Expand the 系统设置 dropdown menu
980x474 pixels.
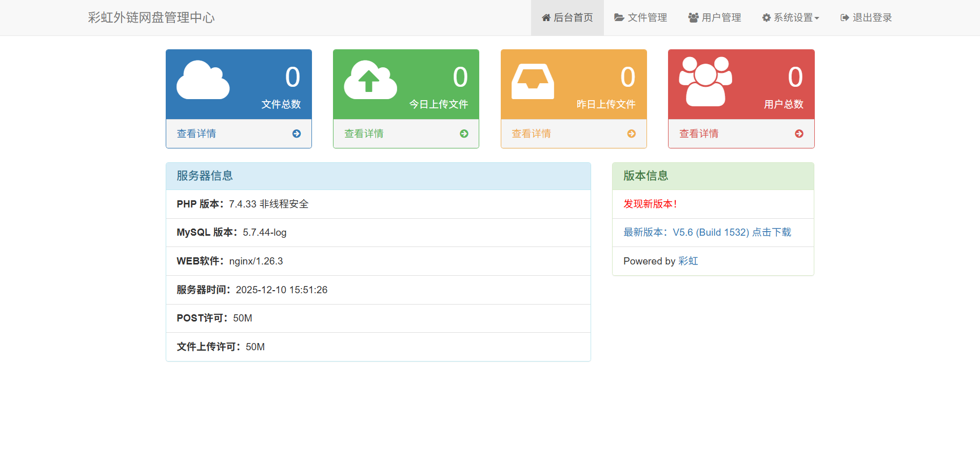point(790,17)
